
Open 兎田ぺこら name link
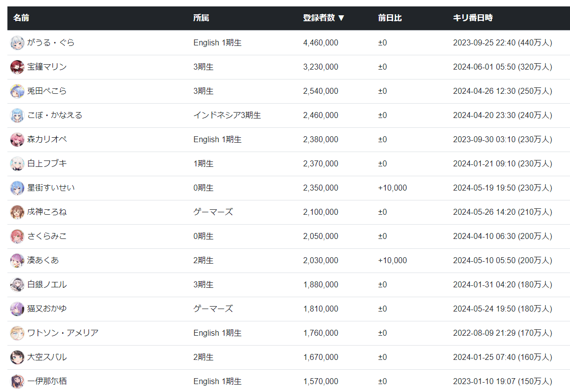[x=47, y=91]
